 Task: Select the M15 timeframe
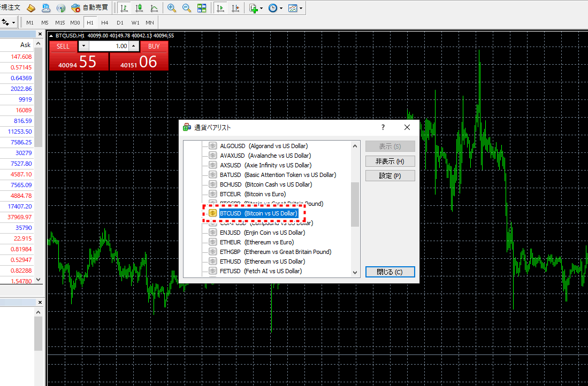[x=60, y=23]
